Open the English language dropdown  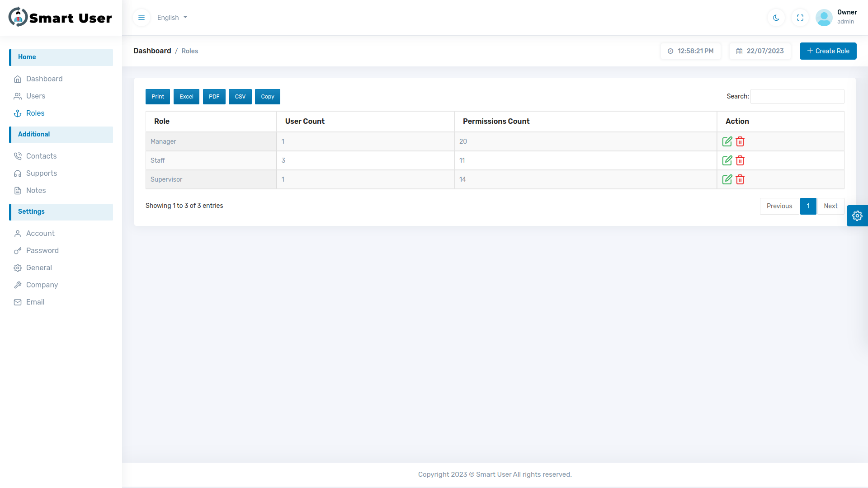pos(172,18)
